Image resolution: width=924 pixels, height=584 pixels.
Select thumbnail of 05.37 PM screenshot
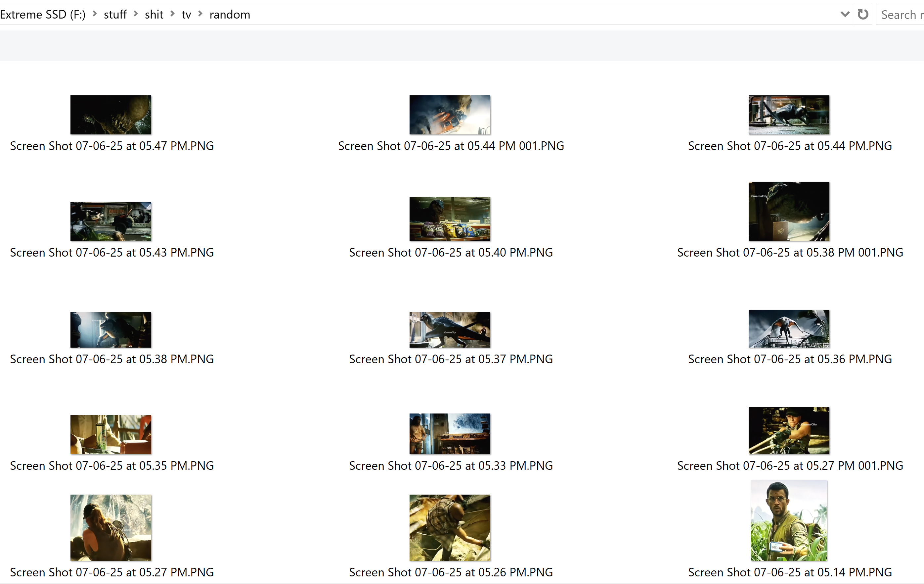coord(450,330)
